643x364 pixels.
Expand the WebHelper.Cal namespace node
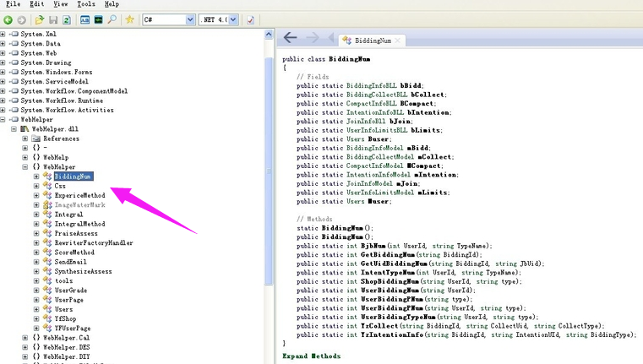pyautogui.click(x=25, y=337)
